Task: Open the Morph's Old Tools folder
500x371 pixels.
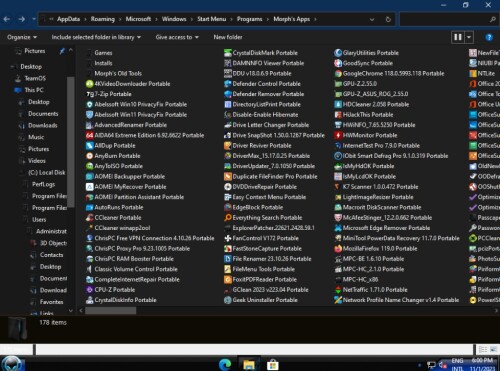Action: [118, 73]
